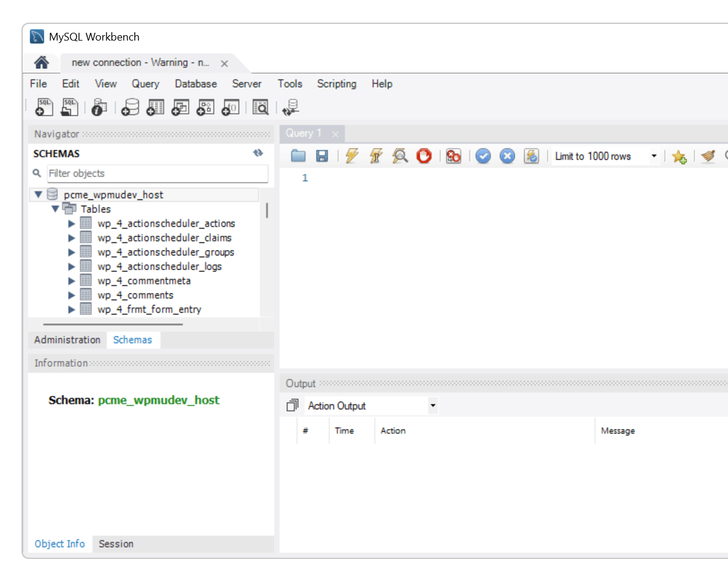This screenshot has width=728, height=584.
Task: Open the Server menu
Action: [x=247, y=84]
